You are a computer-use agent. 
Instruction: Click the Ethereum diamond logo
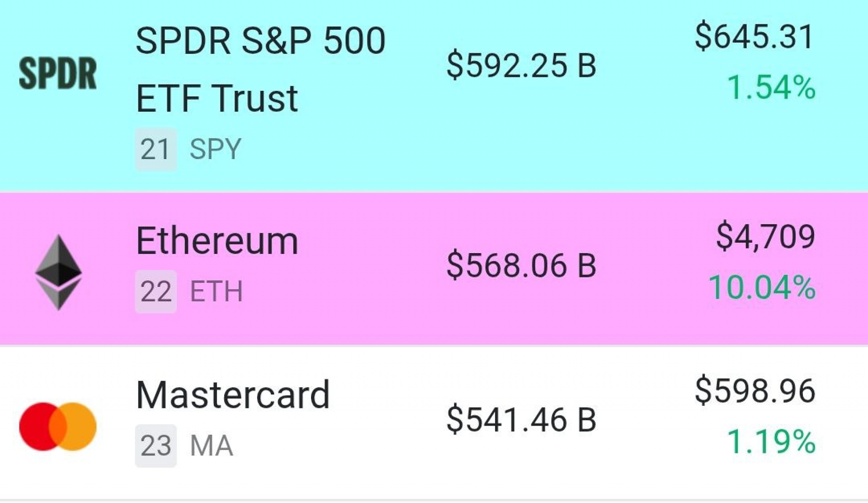(x=58, y=272)
